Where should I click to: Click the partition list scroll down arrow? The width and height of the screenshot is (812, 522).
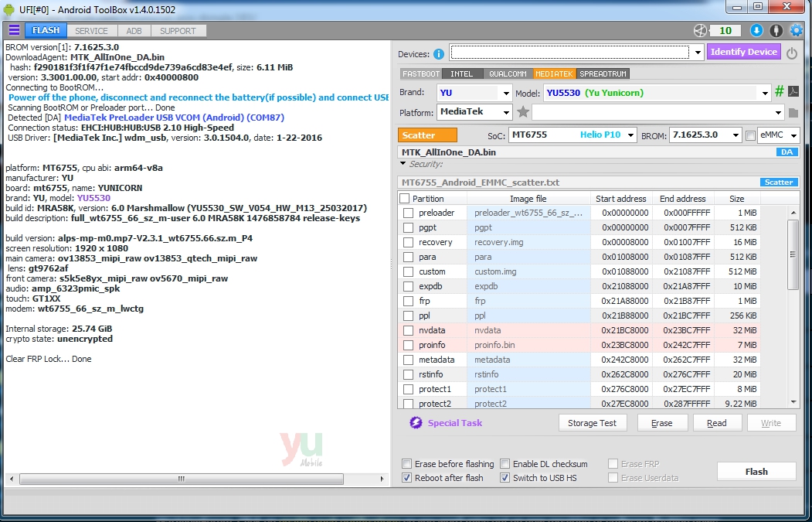coord(793,401)
